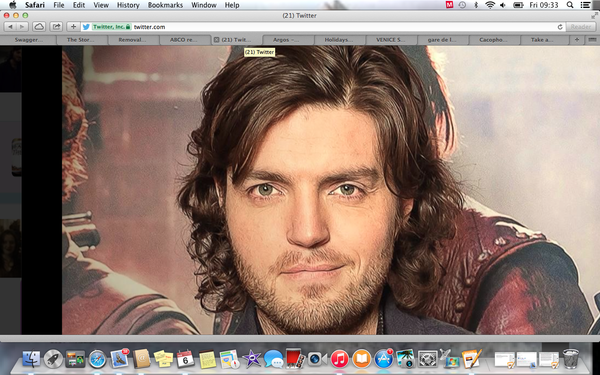The height and width of the screenshot is (375, 600).
Task: Open the volume menu bar icon
Action: (x=503, y=5)
